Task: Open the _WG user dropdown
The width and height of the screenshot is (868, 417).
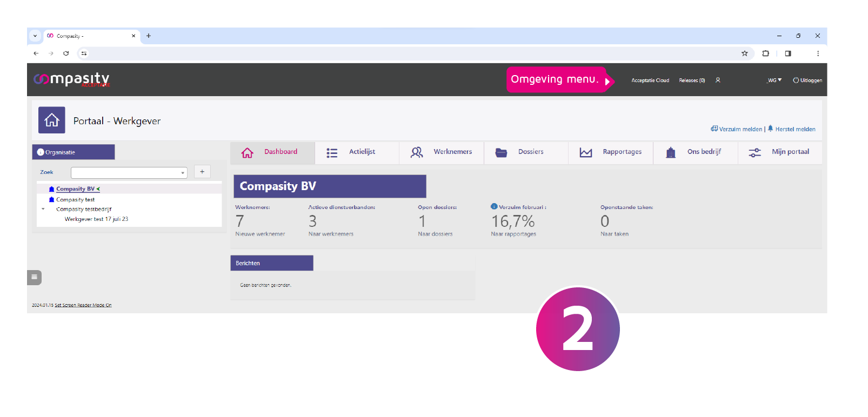Action: coord(774,80)
